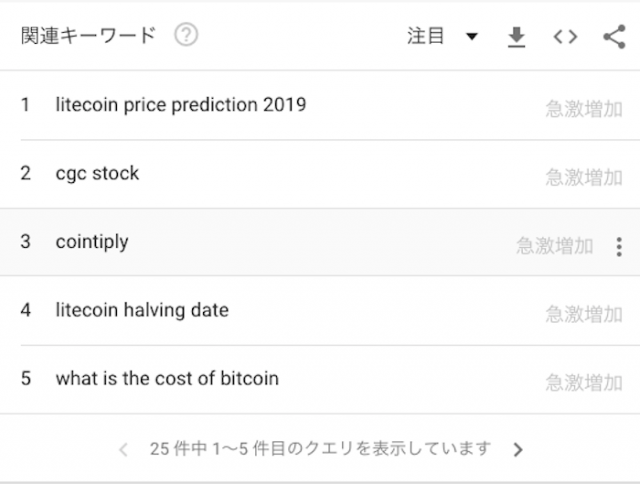Open what is the cost of bitcoin
640x484 pixels.
pos(167,378)
